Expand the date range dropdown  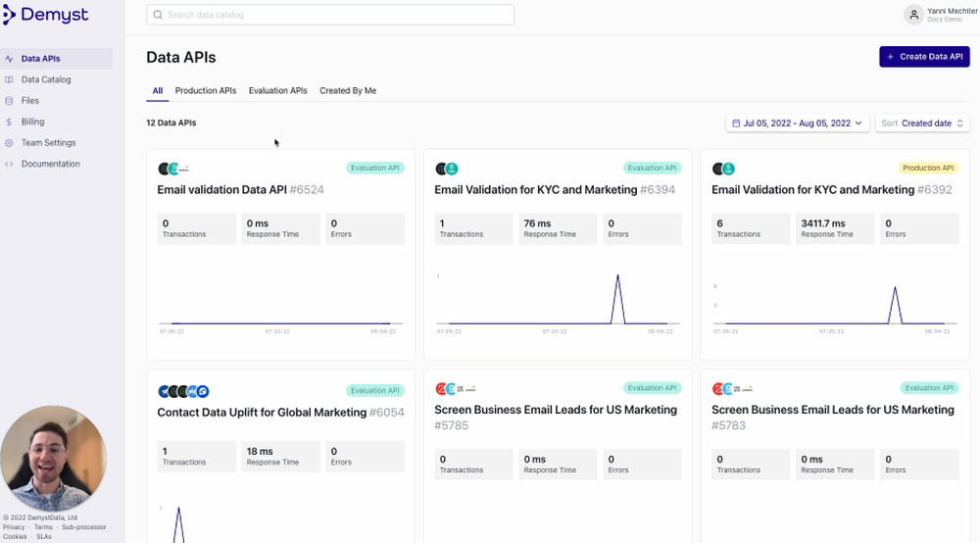(x=798, y=123)
